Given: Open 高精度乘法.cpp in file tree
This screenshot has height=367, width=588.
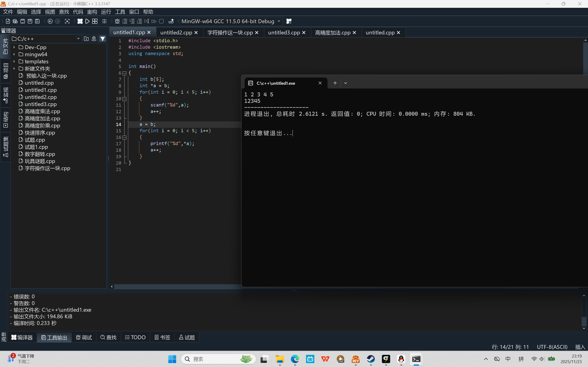Looking at the screenshot, I should [x=42, y=111].
